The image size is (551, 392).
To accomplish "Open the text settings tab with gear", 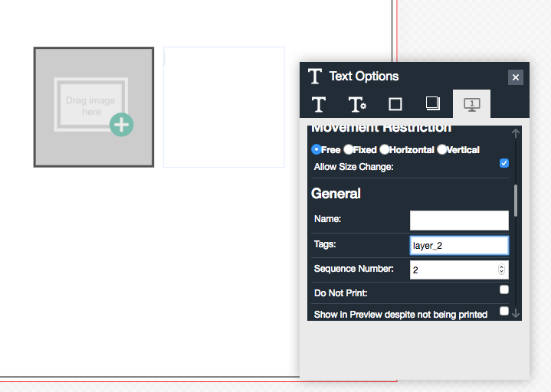I will 357,104.
